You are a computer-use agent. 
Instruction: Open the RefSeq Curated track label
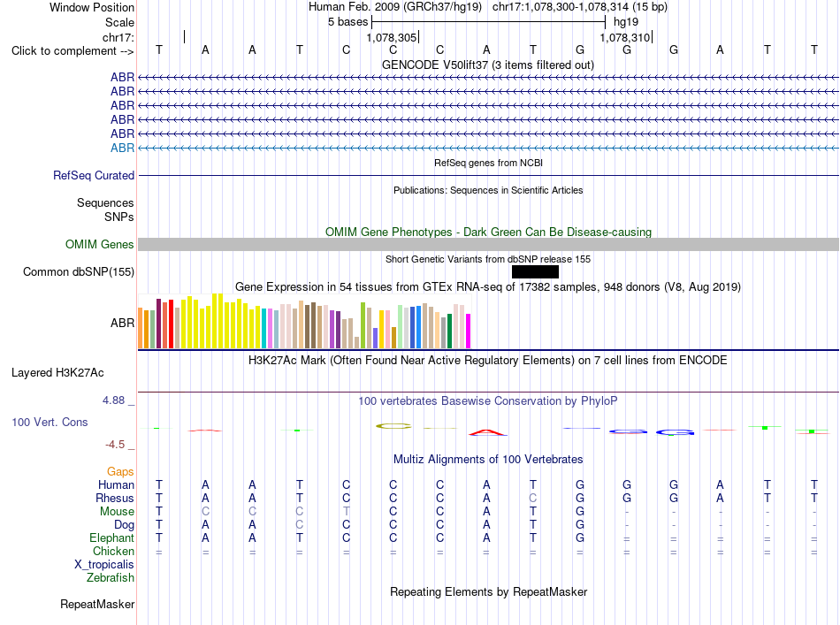[x=94, y=175]
